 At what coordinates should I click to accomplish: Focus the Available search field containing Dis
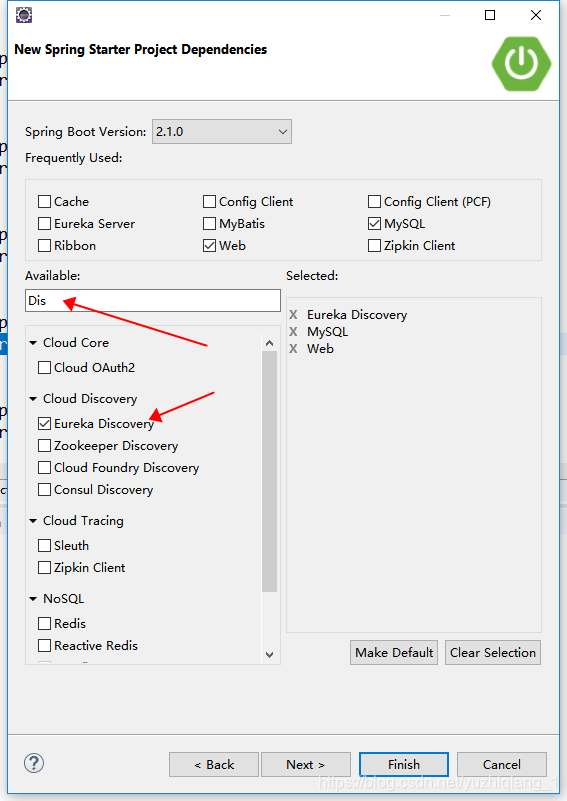(x=153, y=300)
